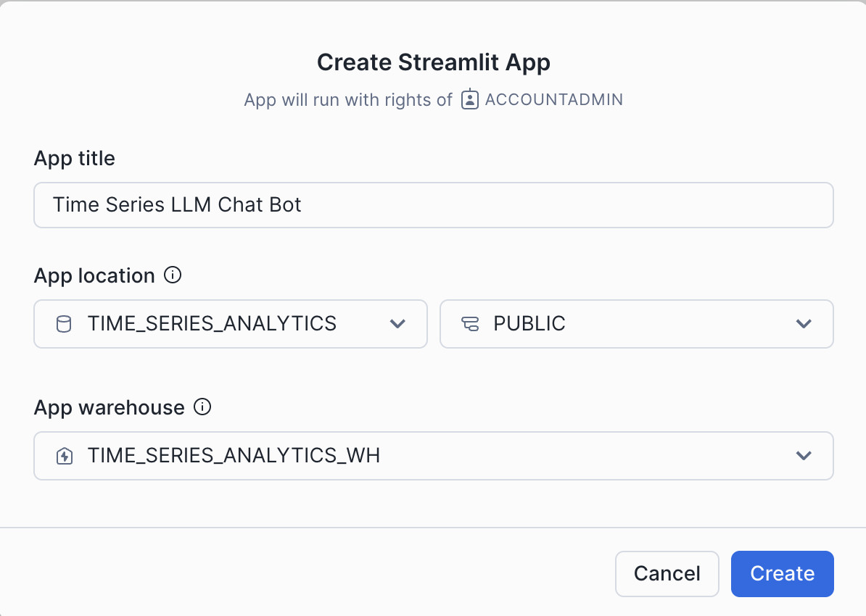The height and width of the screenshot is (616, 866).
Task: Click the App title label
Action: (x=74, y=158)
